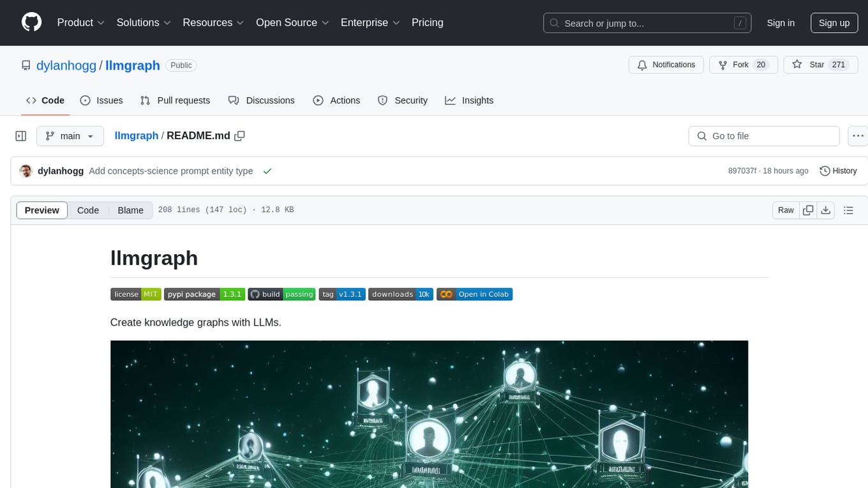Viewport: 868px width, 488px height.
Task: Click the Discussions tab speech icon
Action: click(234, 100)
